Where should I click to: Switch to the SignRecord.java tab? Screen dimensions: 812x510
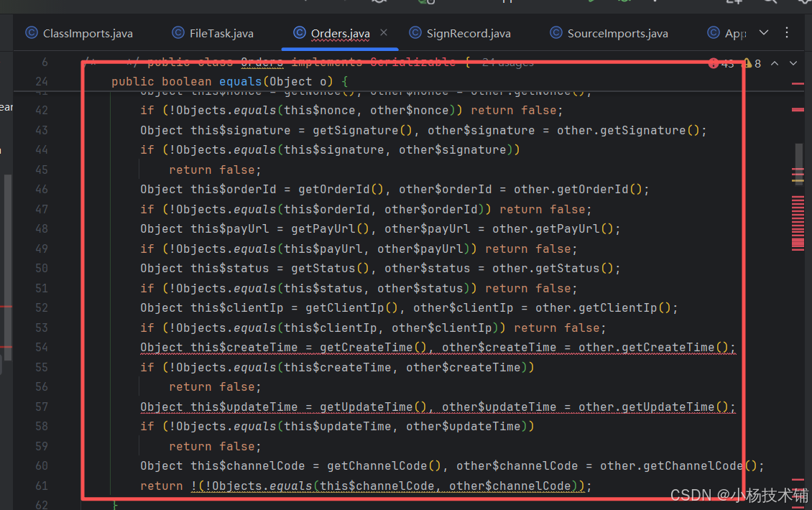coord(460,34)
